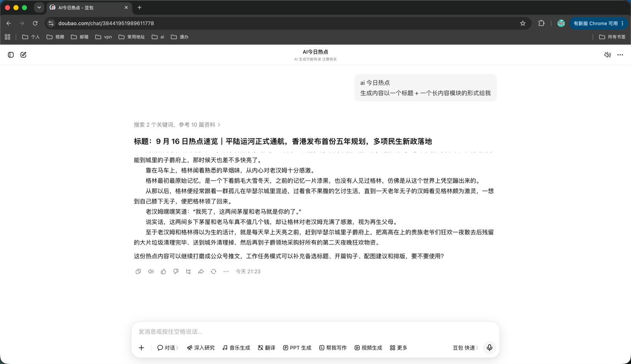The image size is (631, 364).
Task: Reload the page with the refresh button
Action: (x=35, y=23)
